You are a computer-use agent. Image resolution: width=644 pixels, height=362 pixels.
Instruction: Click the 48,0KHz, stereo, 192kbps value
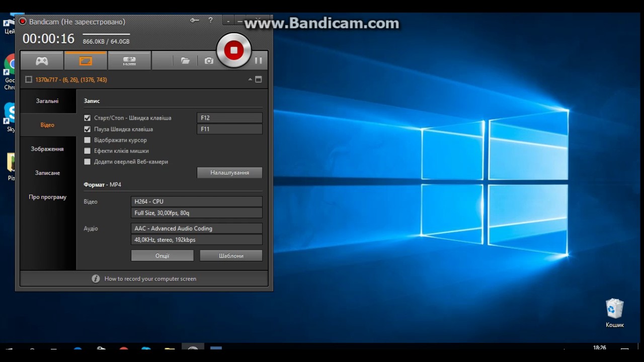coord(196,240)
